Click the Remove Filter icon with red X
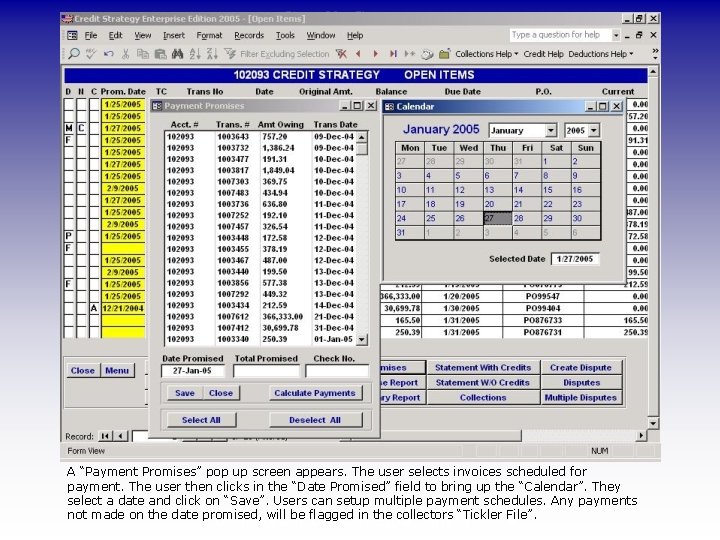The image size is (720, 540). pos(341,54)
